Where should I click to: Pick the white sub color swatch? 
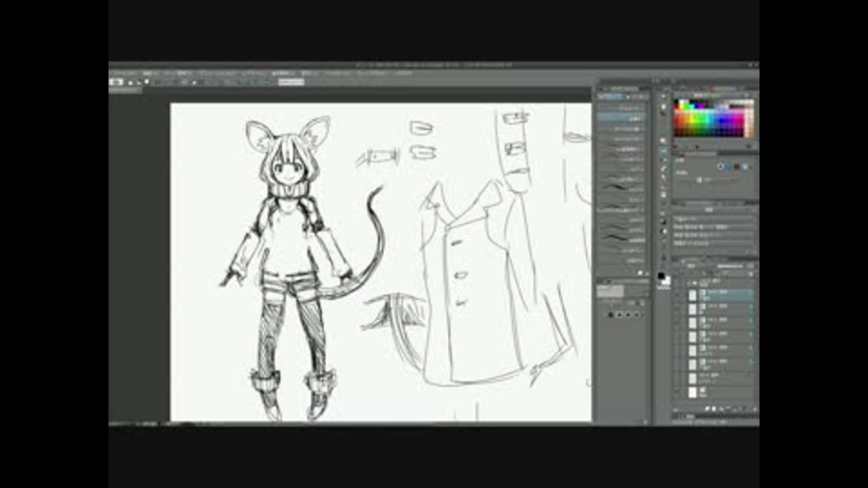tap(666, 280)
